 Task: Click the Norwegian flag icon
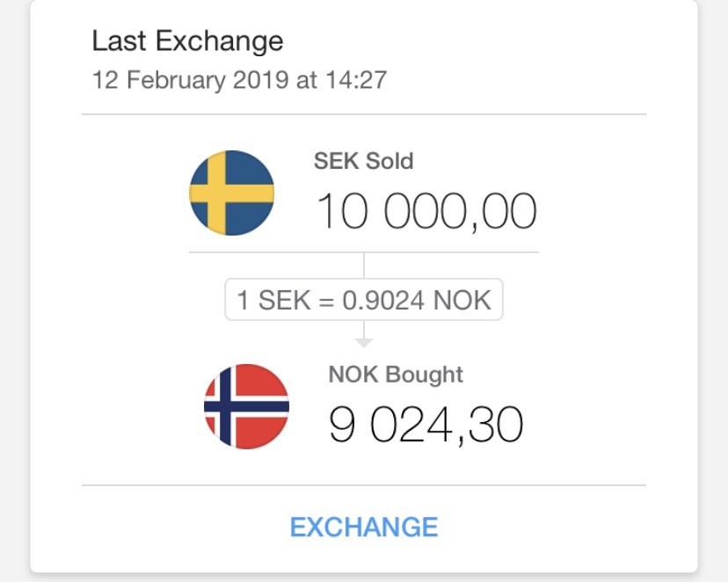tap(246, 406)
